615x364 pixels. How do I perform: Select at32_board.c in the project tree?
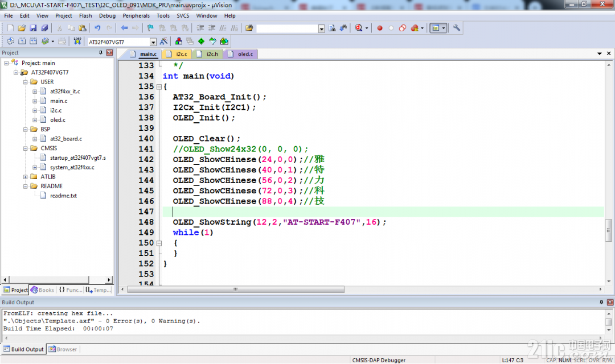(x=66, y=139)
